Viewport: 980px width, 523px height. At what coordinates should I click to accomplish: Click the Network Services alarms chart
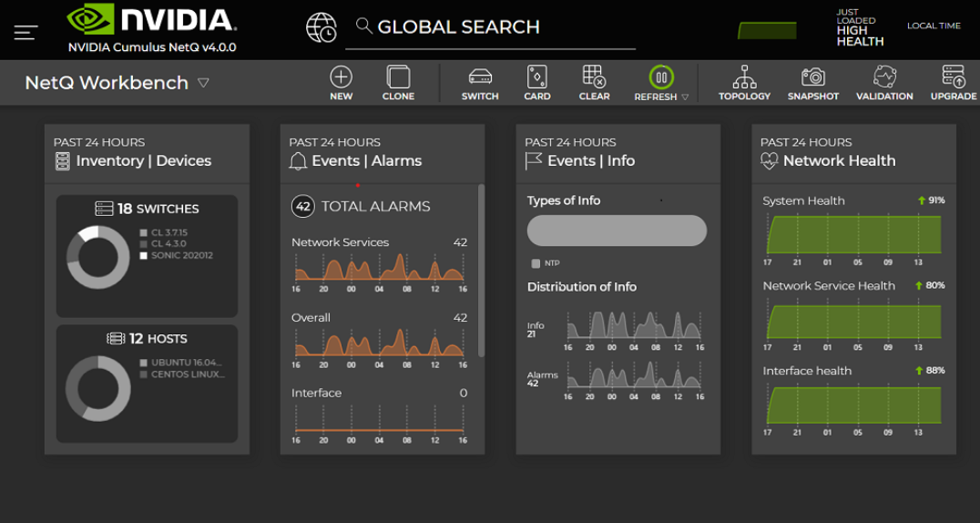[380, 266]
